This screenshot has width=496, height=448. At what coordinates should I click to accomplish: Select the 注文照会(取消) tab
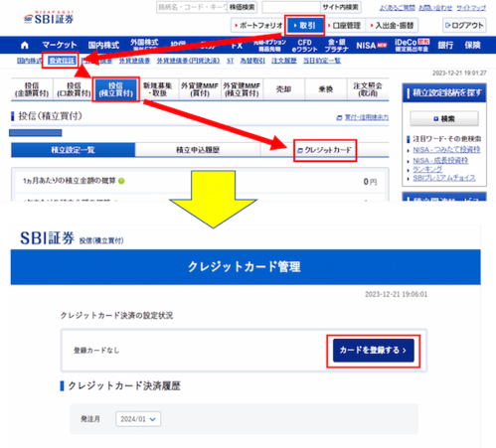pos(368,89)
